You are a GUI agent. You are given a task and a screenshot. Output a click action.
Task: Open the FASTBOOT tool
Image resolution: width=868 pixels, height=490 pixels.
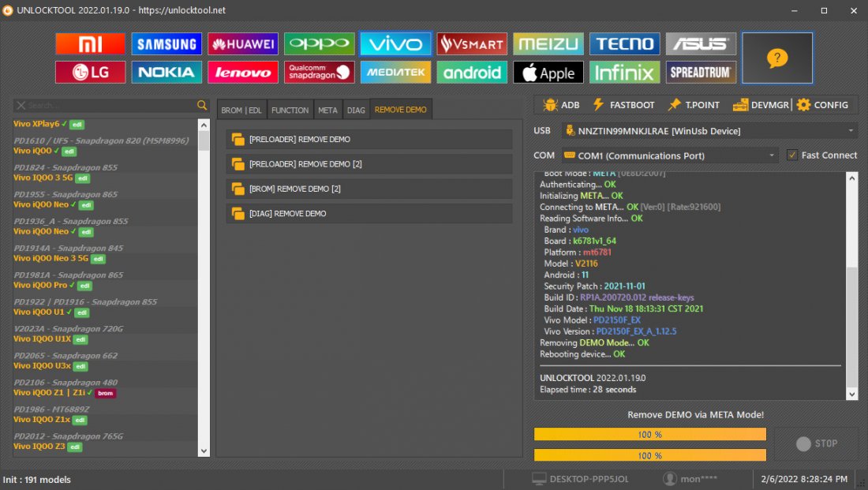click(623, 105)
